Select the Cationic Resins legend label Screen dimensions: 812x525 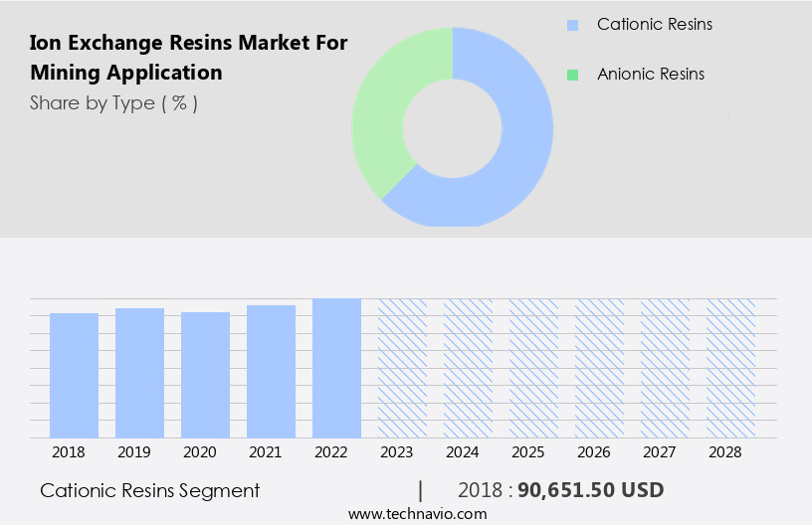(x=654, y=25)
